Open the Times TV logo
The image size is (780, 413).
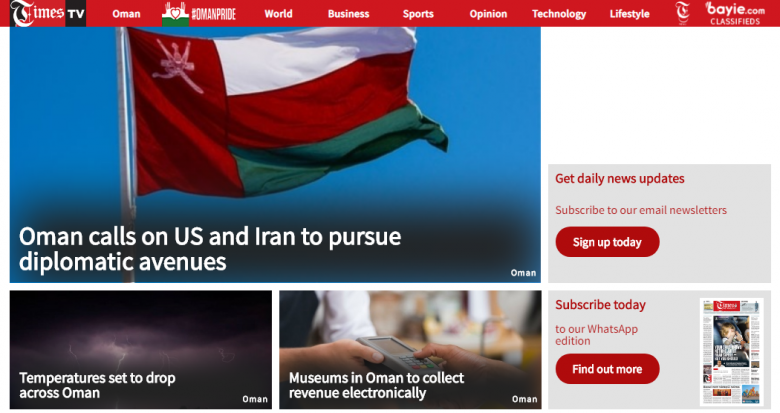(48, 13)
